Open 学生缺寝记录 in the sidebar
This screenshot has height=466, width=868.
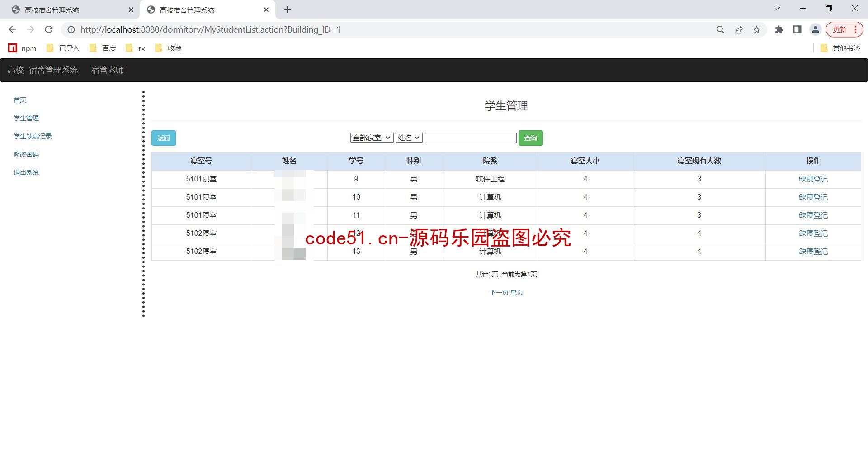tap(33, 136)
